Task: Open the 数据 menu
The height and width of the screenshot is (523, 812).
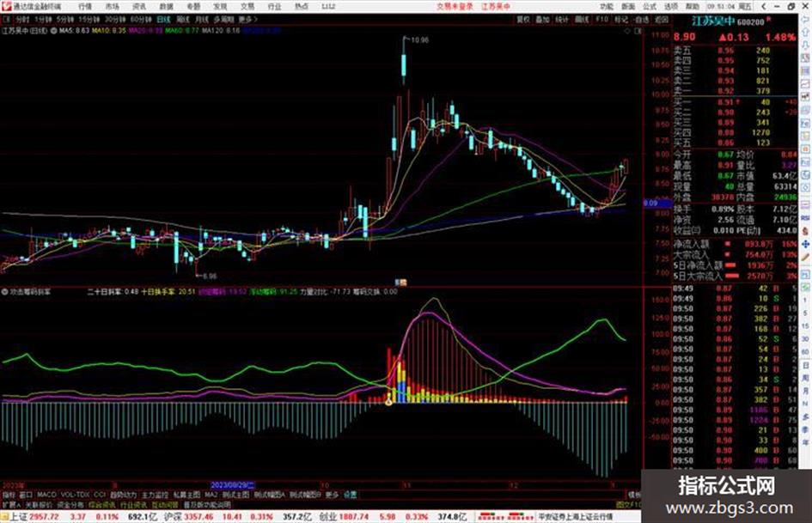Action: [166, 6]
